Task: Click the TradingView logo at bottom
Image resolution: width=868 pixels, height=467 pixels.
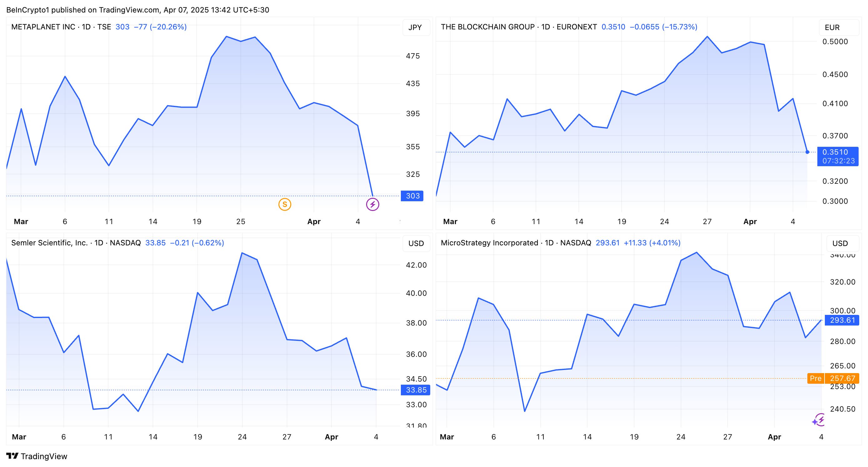Action: tap(37, 456)
